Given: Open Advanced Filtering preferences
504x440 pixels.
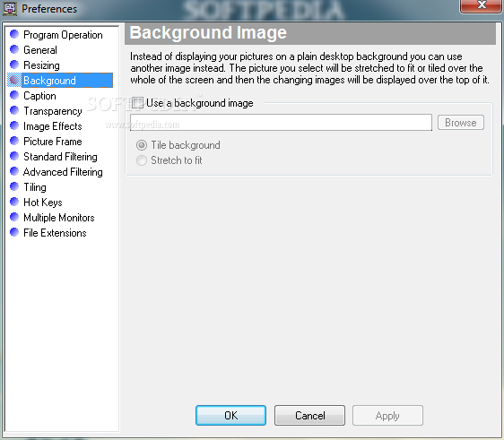Looking at the screenshot, I should coord(63,172).
